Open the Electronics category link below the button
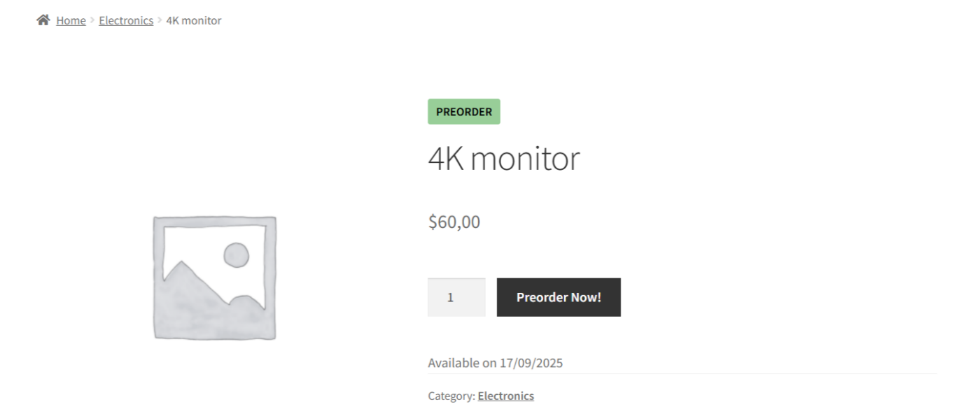Image resolution: width=980 pixels, height=416 pixels. click(505, 395)
